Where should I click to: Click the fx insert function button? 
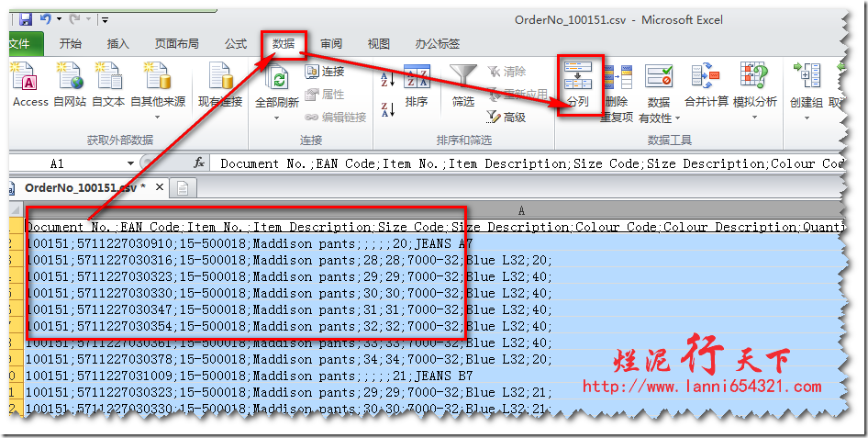tap(199, 163)
